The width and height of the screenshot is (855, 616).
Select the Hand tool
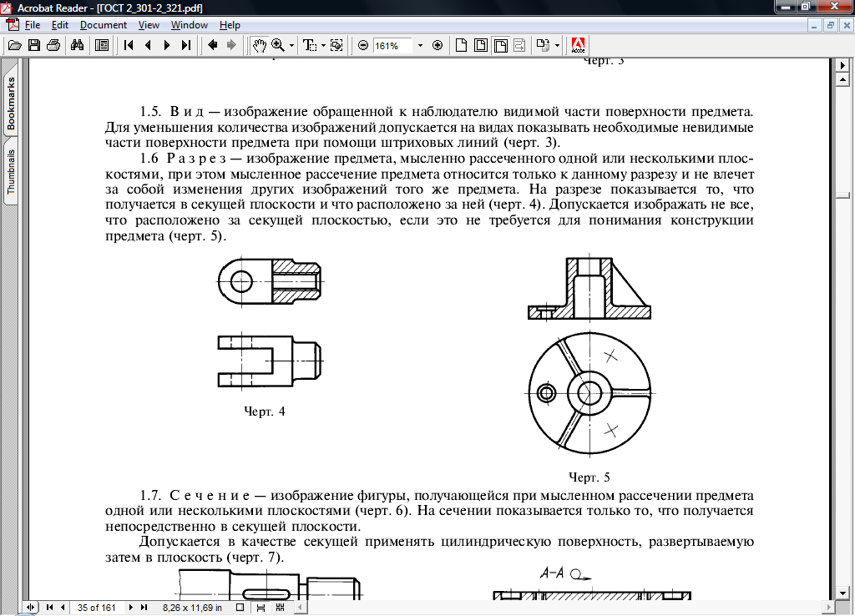tap(259, 46)
